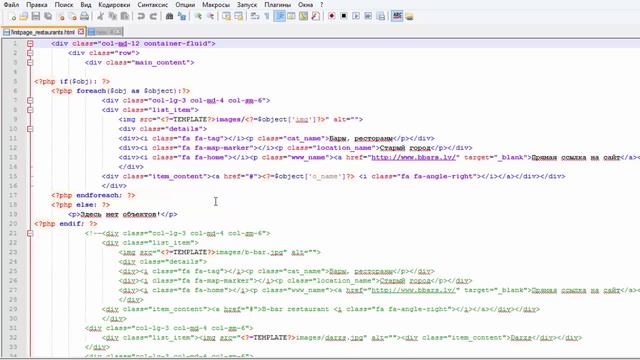Click 'B-bar restaurant' text on line 29
The image size is (640, 360).
coord(295,309)
